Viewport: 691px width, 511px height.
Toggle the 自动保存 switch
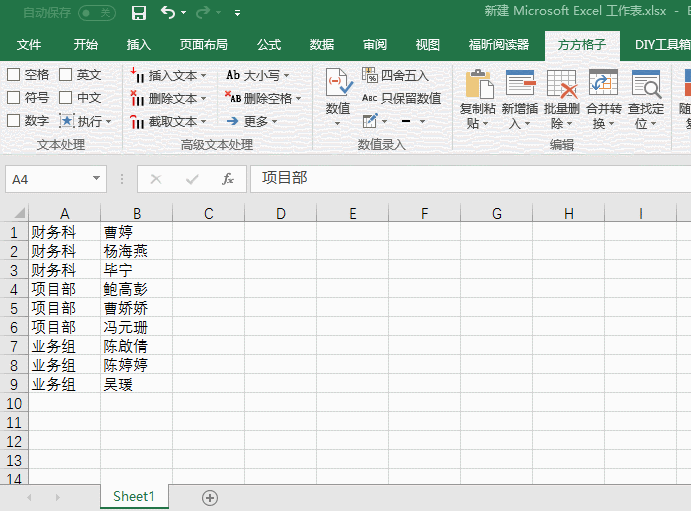coord(96,13)
